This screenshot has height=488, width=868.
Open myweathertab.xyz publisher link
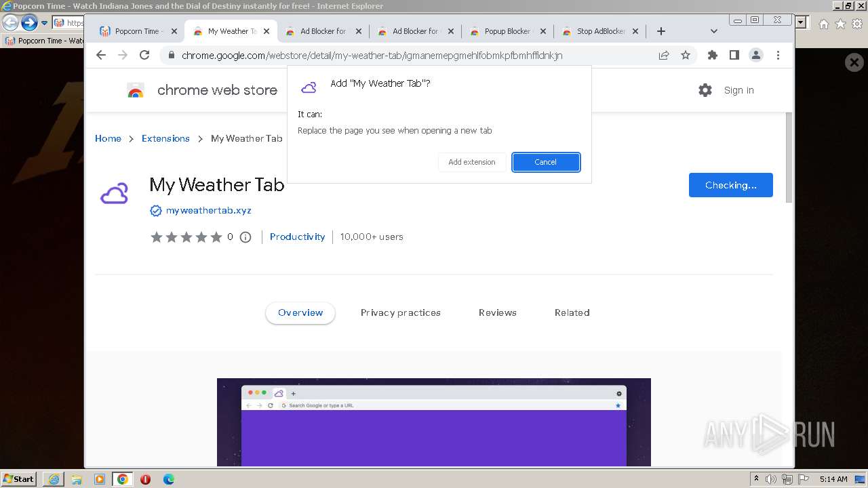209,211
